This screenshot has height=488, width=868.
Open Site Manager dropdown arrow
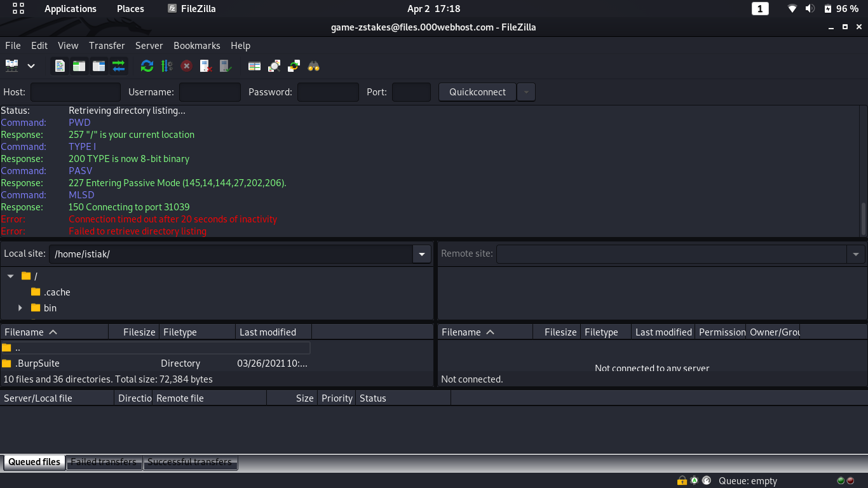tap(31, 65)
